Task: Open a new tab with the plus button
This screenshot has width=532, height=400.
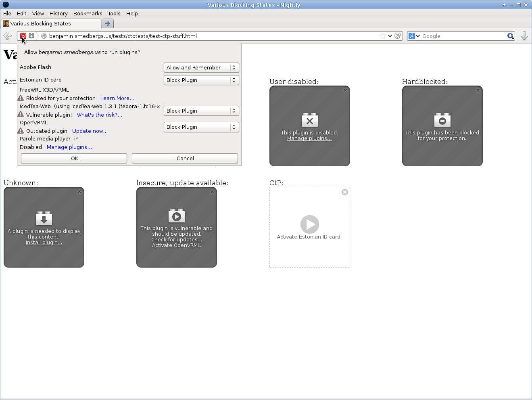Action: [x=108, y=23]
